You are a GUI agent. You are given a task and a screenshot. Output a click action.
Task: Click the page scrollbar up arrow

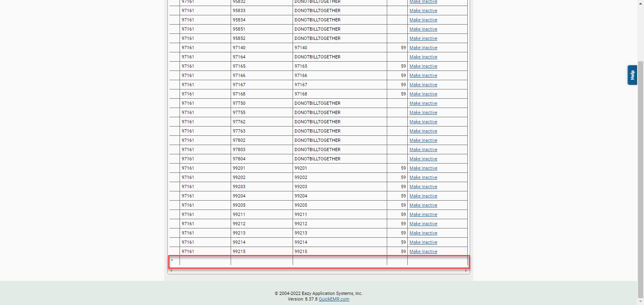[641, 3]
